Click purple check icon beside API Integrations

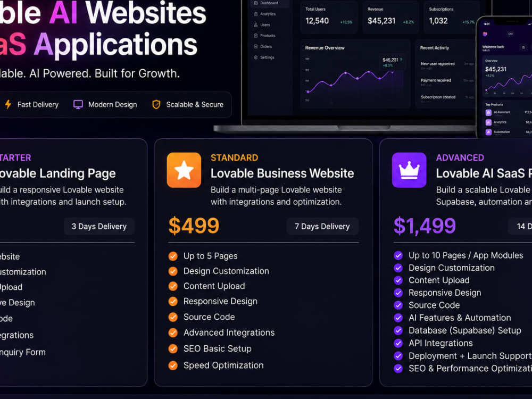click(x=398, y=343)
